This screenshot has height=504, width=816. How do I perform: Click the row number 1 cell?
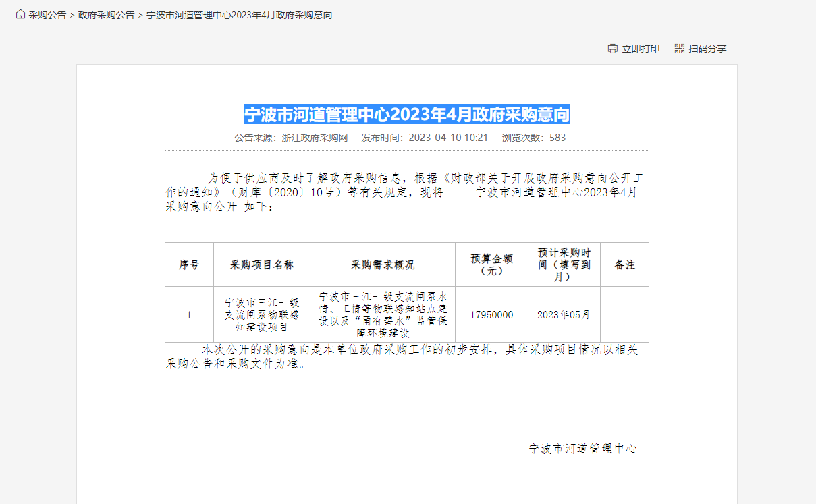click(x=189, y=314)
